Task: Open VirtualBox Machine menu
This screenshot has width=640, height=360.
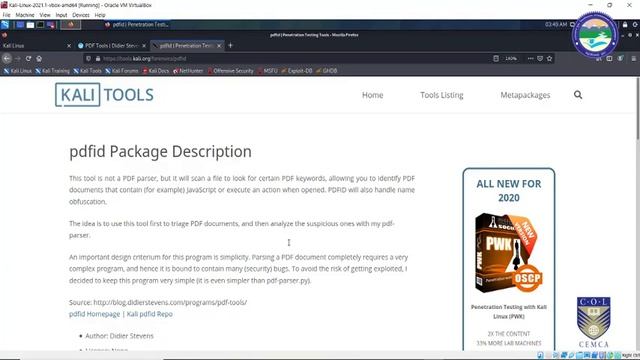Action: [x=25, y=15]
